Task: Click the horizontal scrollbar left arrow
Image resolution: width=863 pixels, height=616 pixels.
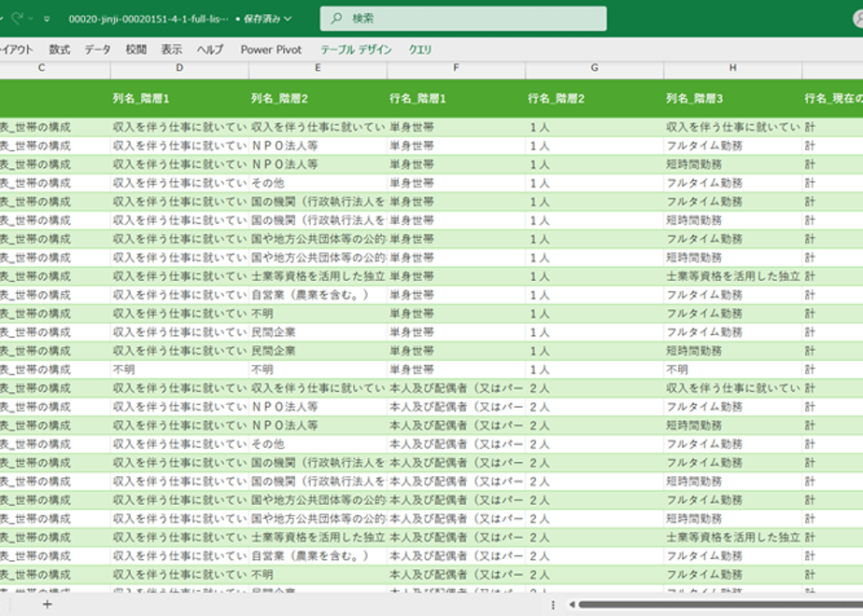Action: click(x=572, y=605)
